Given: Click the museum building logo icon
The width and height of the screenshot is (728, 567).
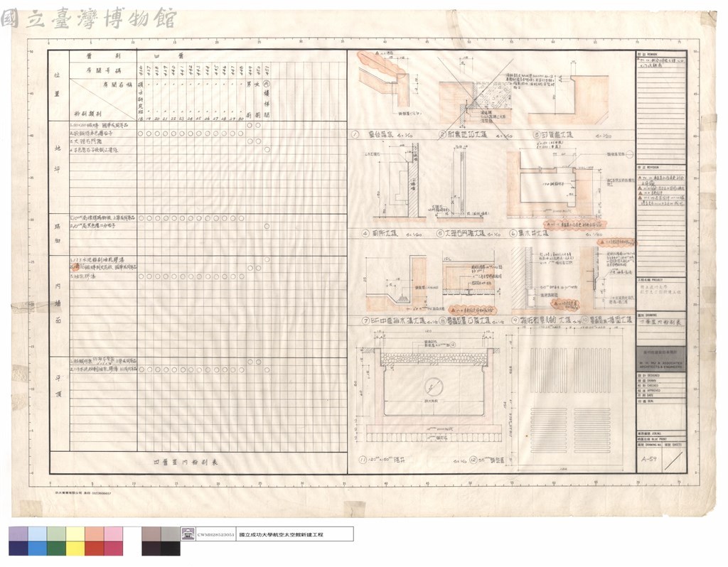Looking at the screenshot, I should 188,534.
